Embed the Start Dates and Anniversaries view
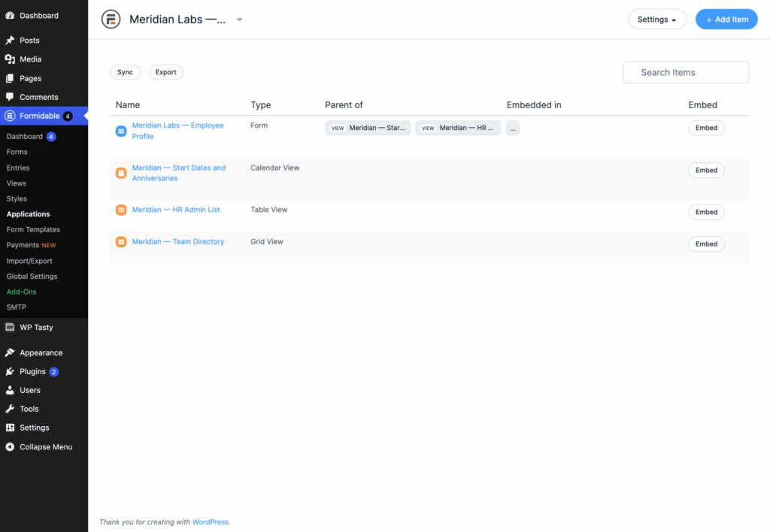The height and width of the screenshot is (532, 770). [x=706, y=171]
